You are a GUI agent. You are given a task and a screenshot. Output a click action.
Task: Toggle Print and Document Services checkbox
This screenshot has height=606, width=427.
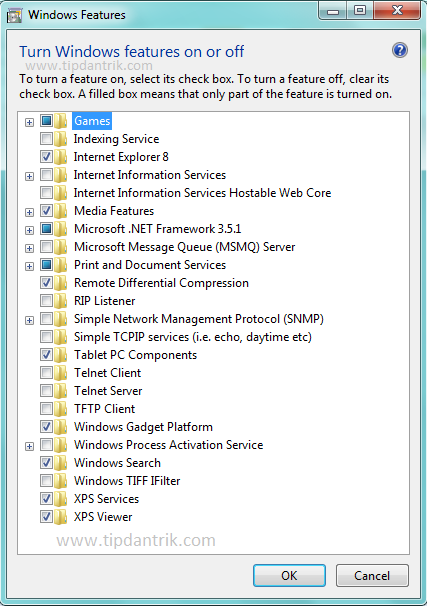46,265
